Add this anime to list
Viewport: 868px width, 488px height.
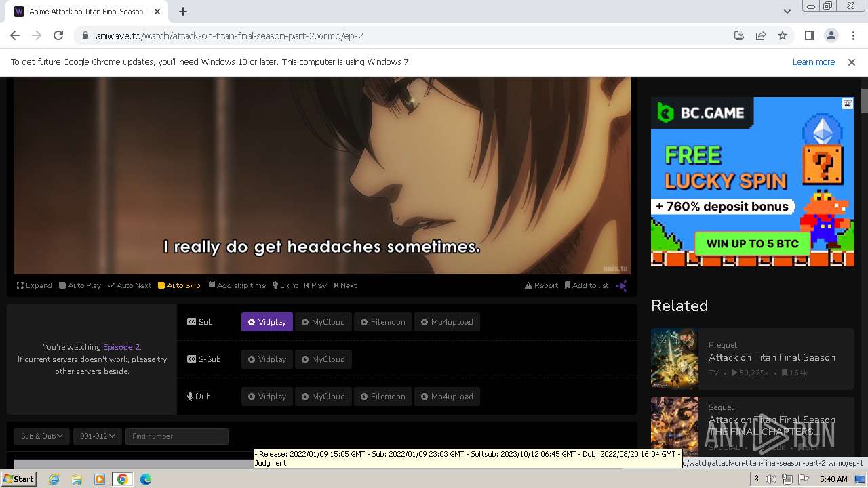587,285
